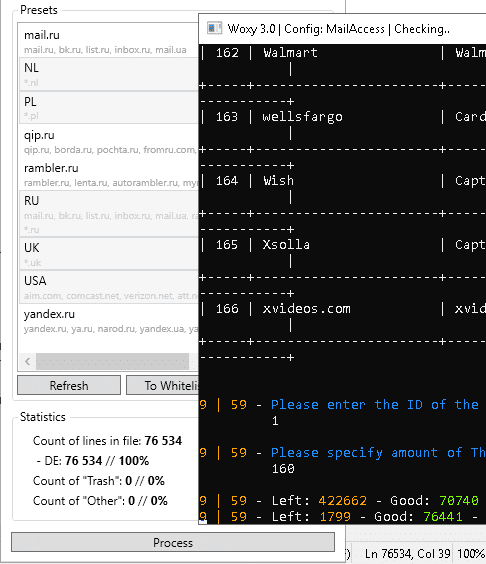Screen dimensions: 486x564
Task: Click the wellsfargo row in console
Action: (x=342, y=117)
